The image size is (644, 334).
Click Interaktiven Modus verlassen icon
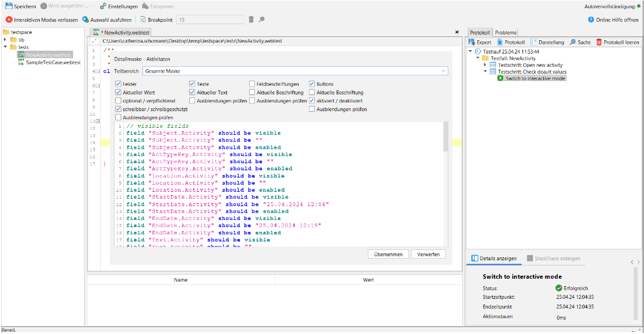pyautogui.click(x=9, y=20)
